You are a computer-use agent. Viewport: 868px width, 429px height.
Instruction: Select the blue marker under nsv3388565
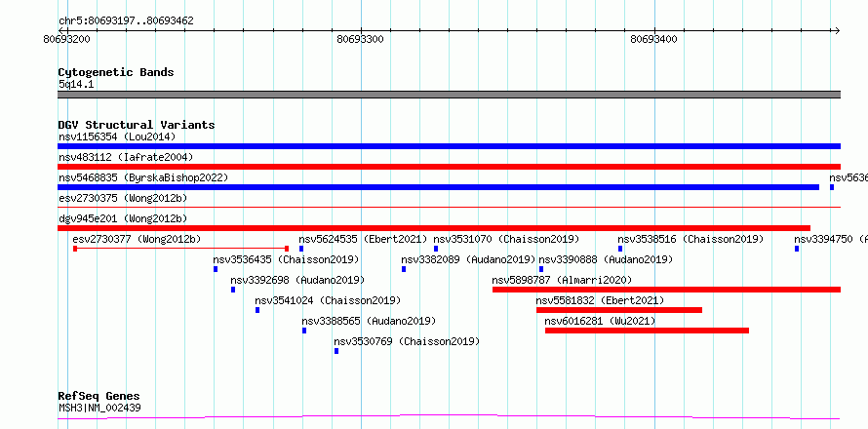click(x=304, y=331)
